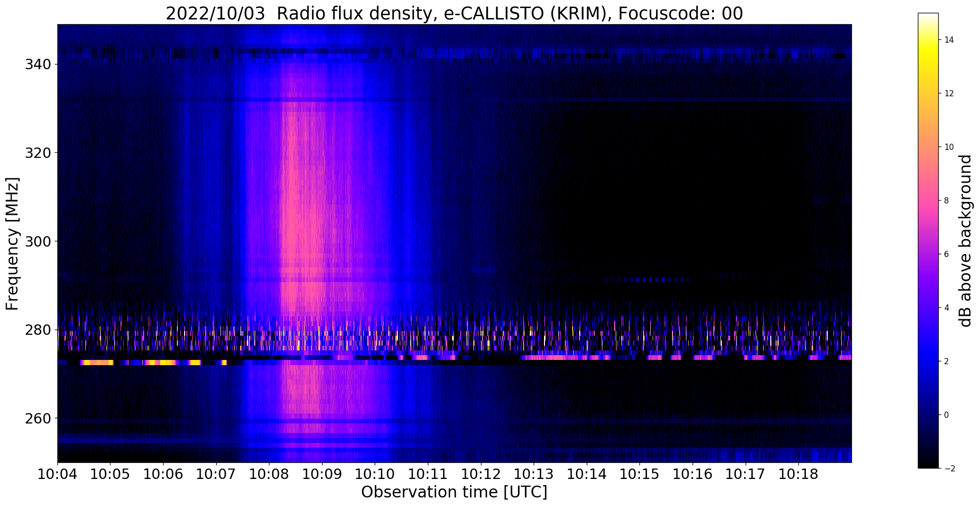This screenshot has height=506, width=980.
Task: Click the colorbar tick label 2
Action: click(x=947, y=361)
